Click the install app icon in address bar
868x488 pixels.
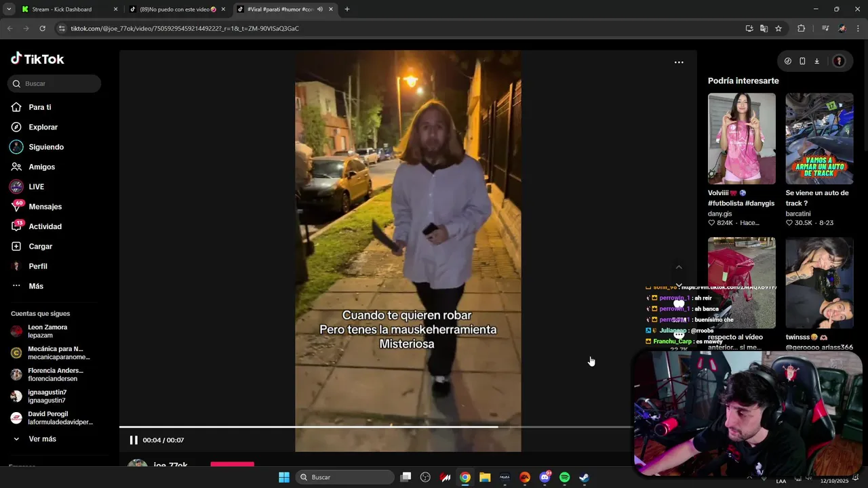click(x=749, y=28)
